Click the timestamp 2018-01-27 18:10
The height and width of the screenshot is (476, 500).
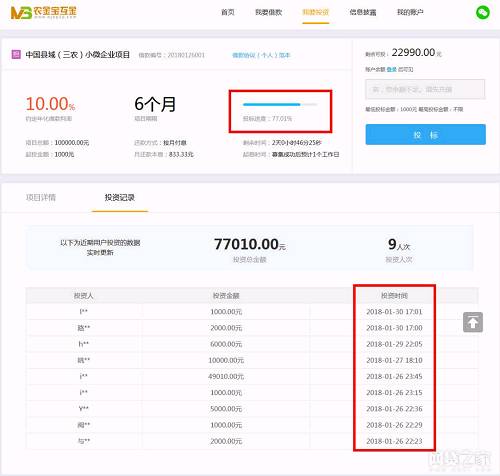pos(394,360)
